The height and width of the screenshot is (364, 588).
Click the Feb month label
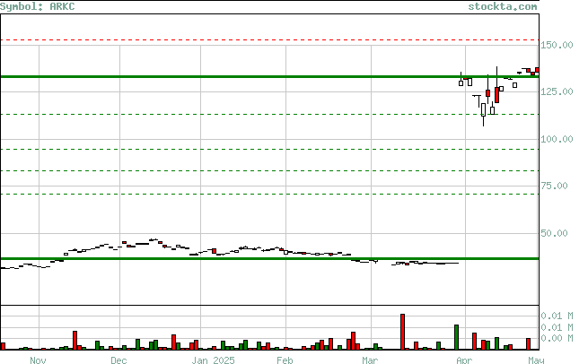click(285, 360)
